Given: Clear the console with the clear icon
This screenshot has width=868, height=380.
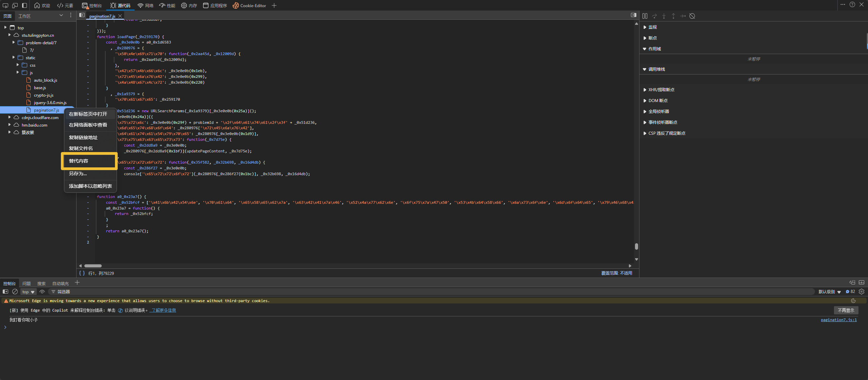Looking at the screenshot, I should pos(15,292).
